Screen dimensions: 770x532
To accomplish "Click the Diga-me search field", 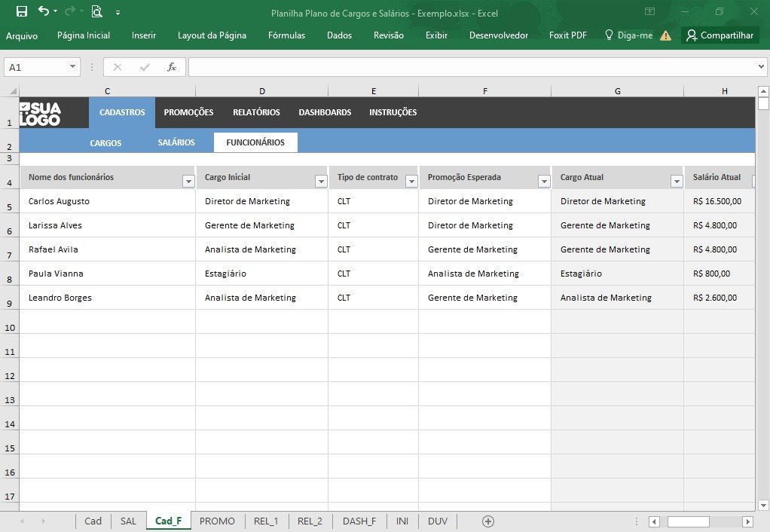I will tap(628, 35).
